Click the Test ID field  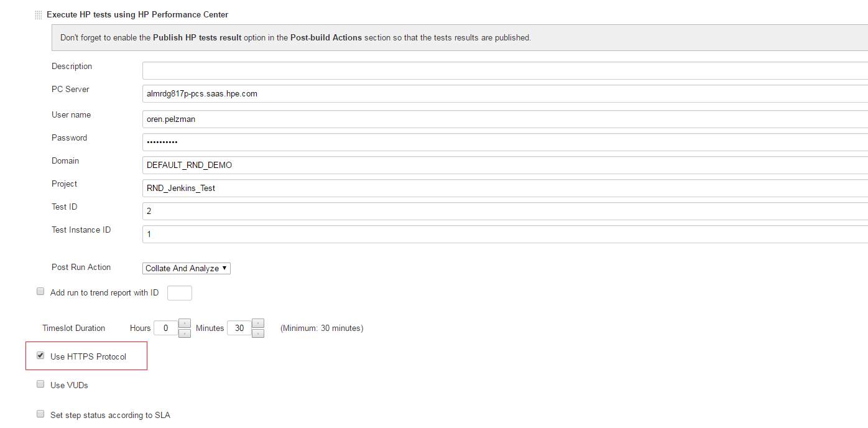click(x=504, y=211)
